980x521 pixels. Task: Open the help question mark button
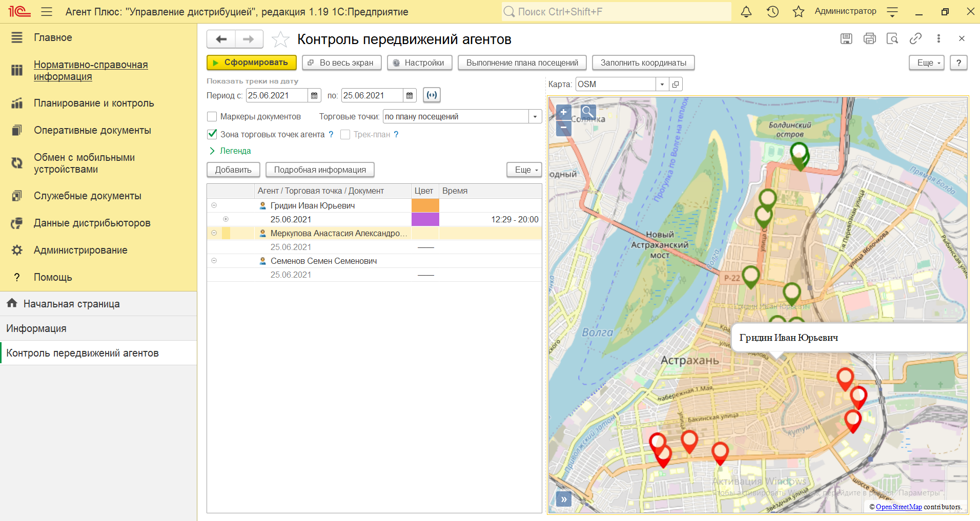(x=958, y=62)
